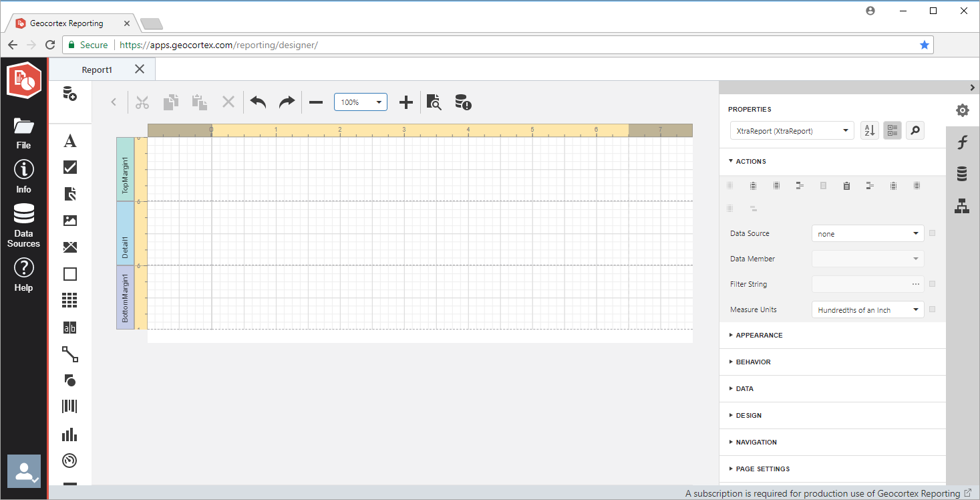Viewport: 980px width, 500px height.
Task: Select the Barcode tool
Action: 70,406
